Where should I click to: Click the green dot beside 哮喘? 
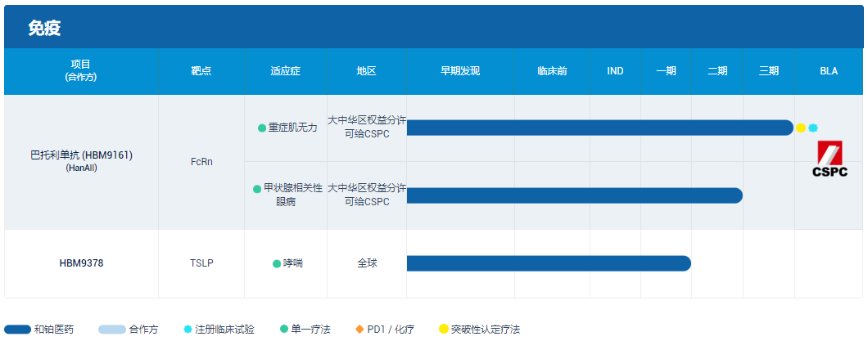(277, 263)
